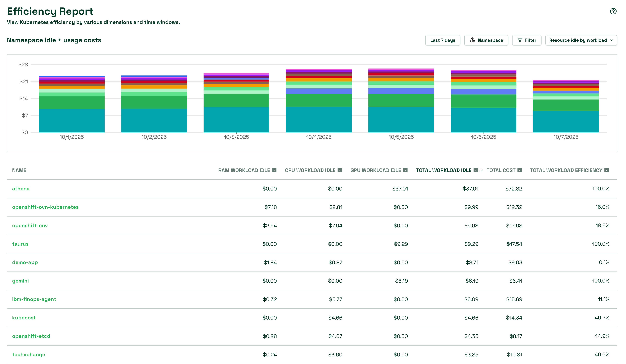Open the athena namespace link
Image resolution: width=626 pixels, height=364 pixels.
21,189
